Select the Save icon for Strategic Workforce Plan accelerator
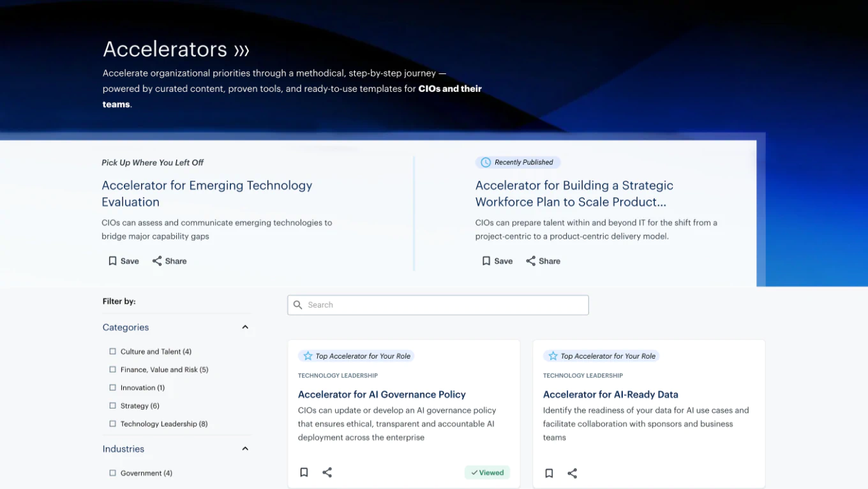Viewport: 868px width, 489px height. [486, 260]
